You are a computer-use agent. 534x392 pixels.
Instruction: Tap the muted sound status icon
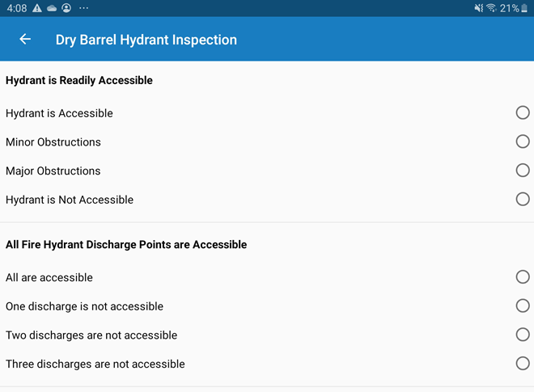pyautogui.click(x=478, y=8)
